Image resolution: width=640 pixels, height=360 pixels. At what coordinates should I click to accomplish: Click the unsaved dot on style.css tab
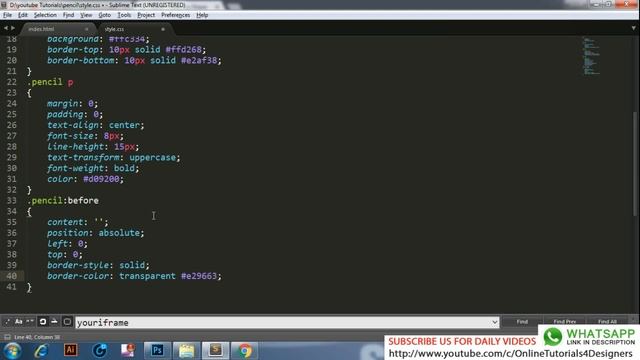coord(163,29)
